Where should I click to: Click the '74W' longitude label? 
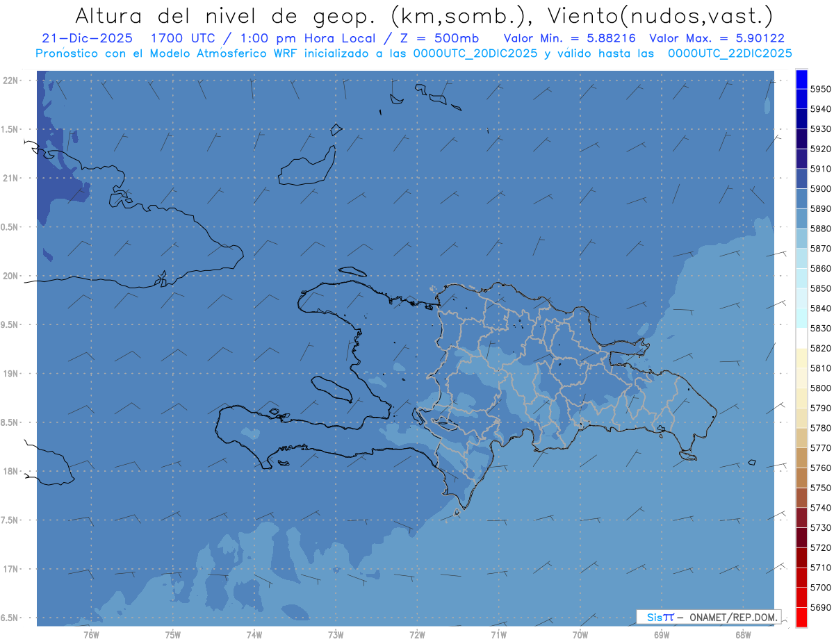coord(254,634)
